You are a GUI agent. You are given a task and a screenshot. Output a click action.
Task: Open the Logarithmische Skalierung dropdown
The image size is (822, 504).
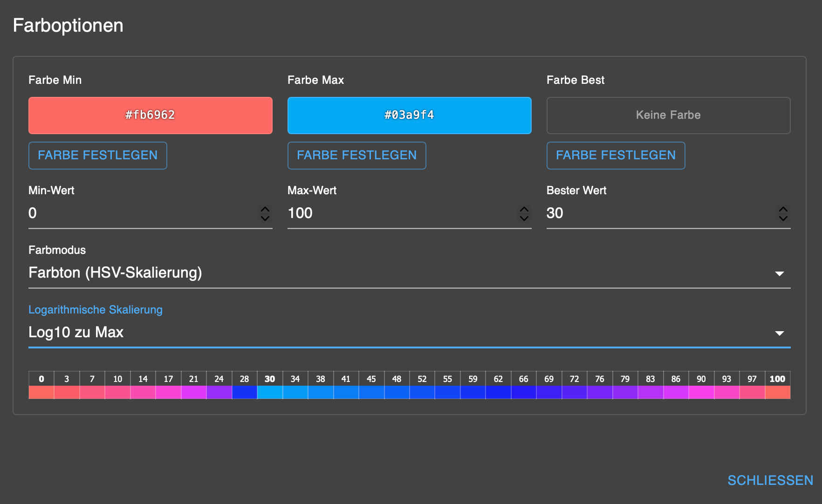[x=410, y=333]
